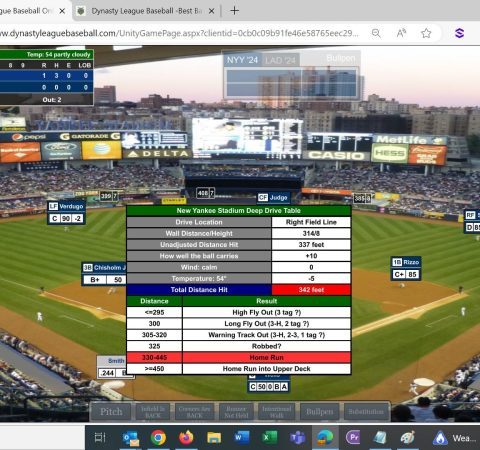The height and width of the screenshot is (450, 480).
Task: Open Microsoft Teams from the taskbar
Action: pos(297,437)
